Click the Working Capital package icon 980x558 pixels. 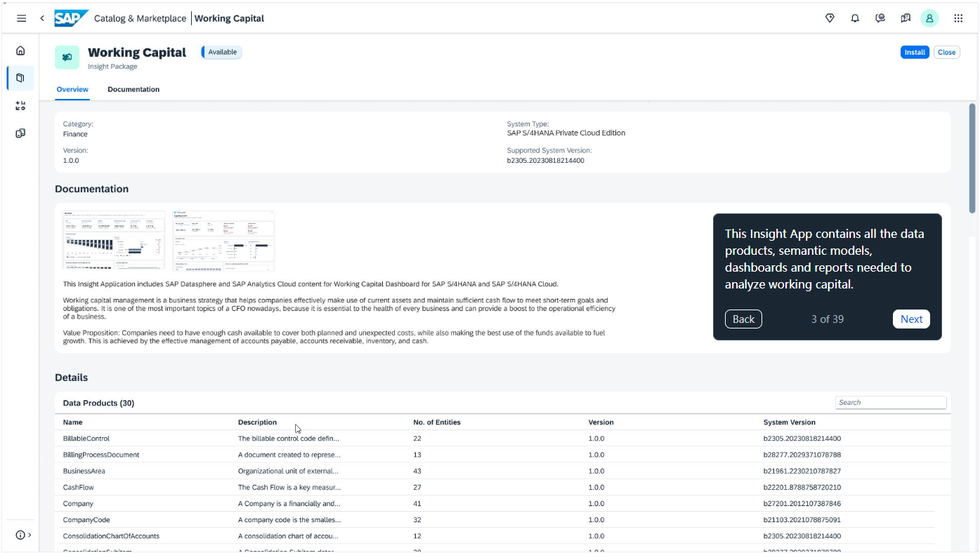point(67,58)
